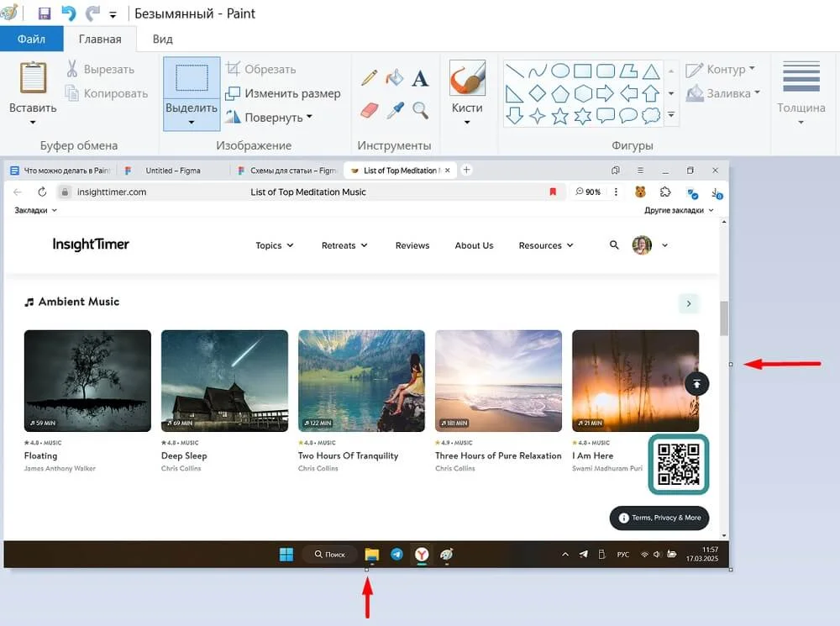Click the Redo arrow icon
The height and width of the screenshot is (626, 840).
92,13
